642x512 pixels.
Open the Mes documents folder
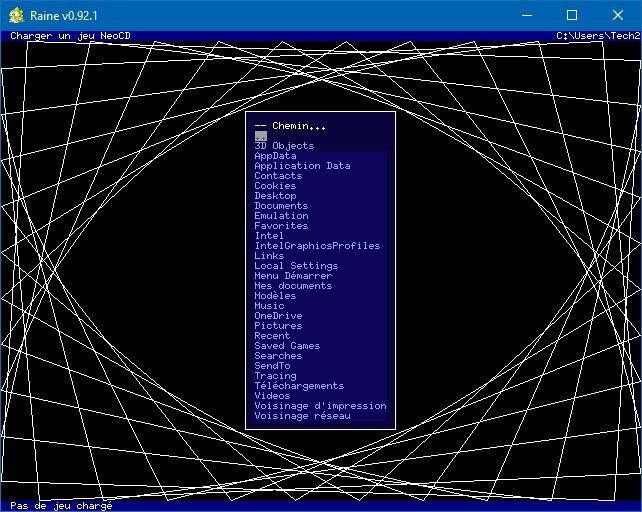click(x=293, y=286)
